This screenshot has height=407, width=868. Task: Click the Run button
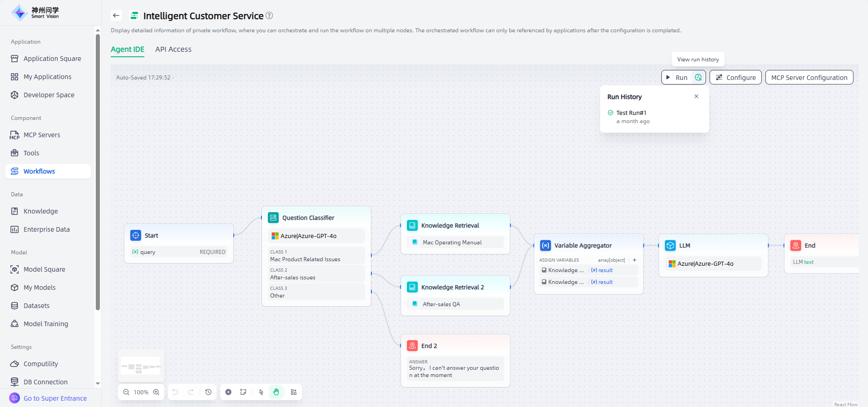(x=677, y=78)
